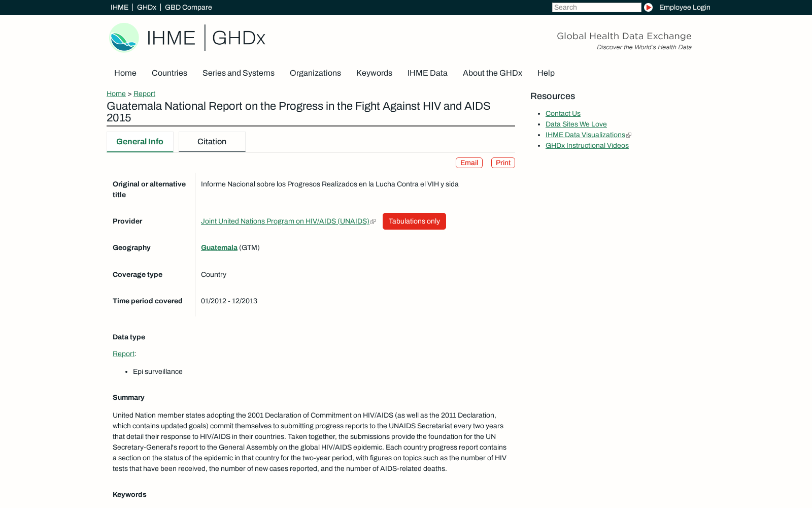This screenshot has height=508, width=812.
Task: Open the Series and Systems menu
Action: (x=239, y=73)
